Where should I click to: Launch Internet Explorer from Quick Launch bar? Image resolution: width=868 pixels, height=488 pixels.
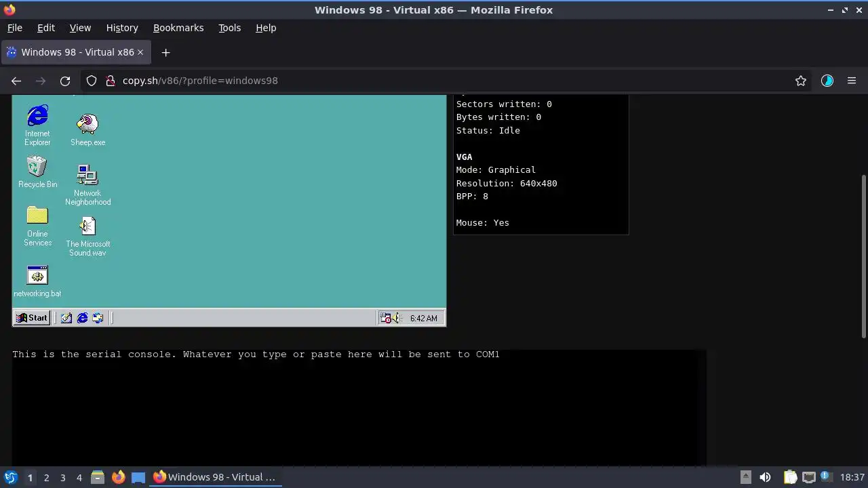pos(82,318)
